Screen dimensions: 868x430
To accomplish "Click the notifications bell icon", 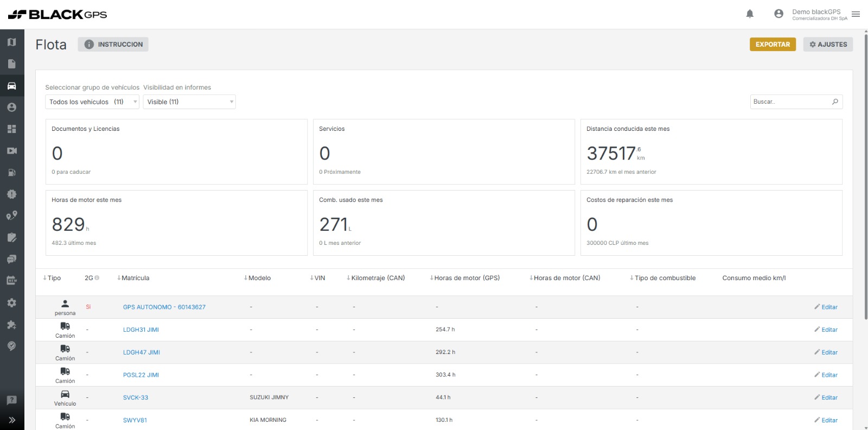I will point(750,14).
